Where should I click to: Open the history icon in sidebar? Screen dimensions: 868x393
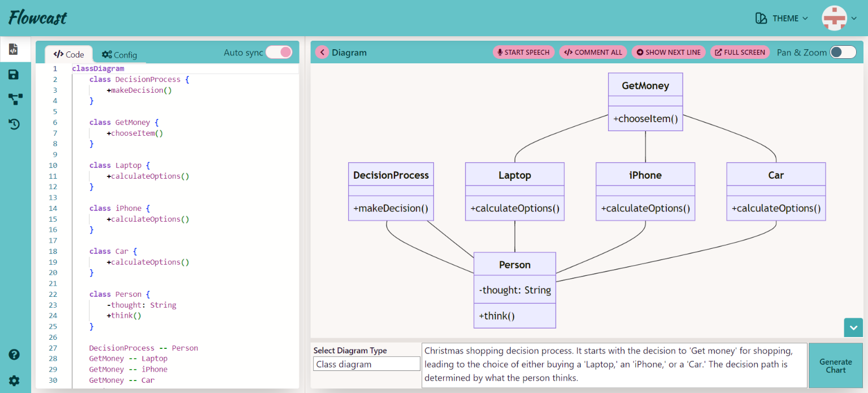tap(14, 124)
